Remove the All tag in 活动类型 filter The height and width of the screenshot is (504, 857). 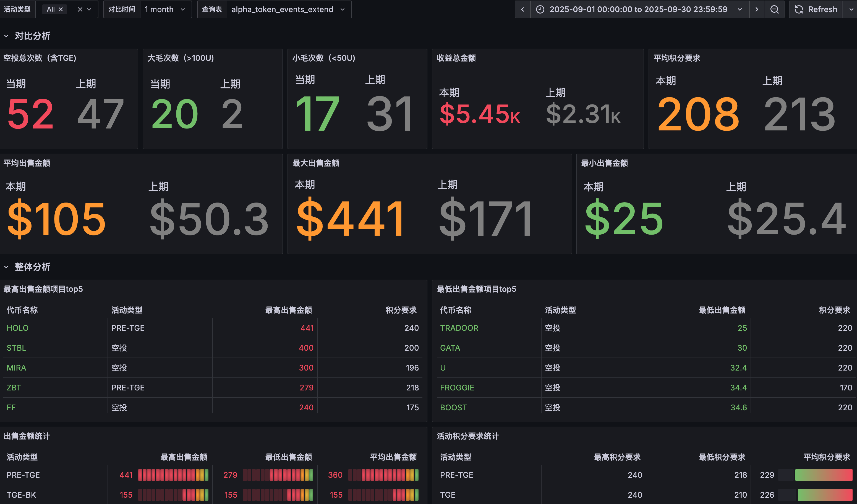coord(61,9)
